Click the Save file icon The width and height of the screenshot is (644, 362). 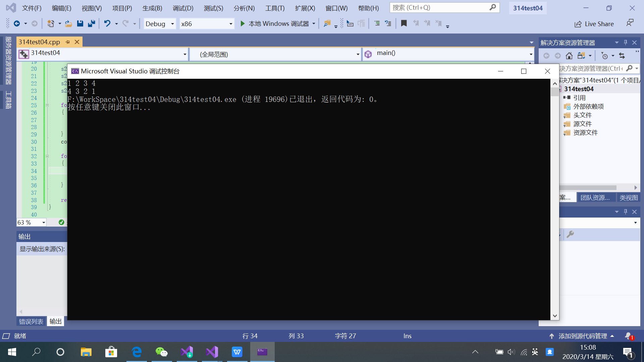point(80,23)
